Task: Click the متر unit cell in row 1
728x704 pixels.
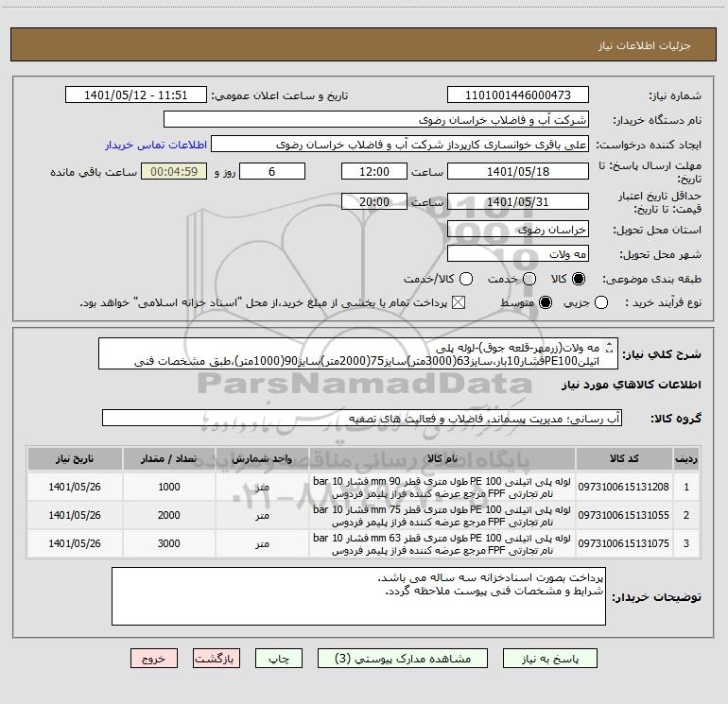Action: pyautogui.click(x=262, y=487)
